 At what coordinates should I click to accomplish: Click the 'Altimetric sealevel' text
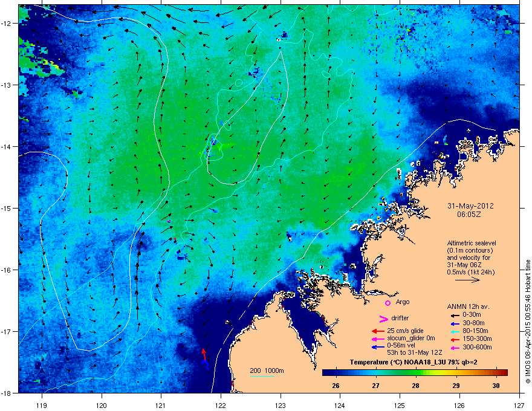472,243
